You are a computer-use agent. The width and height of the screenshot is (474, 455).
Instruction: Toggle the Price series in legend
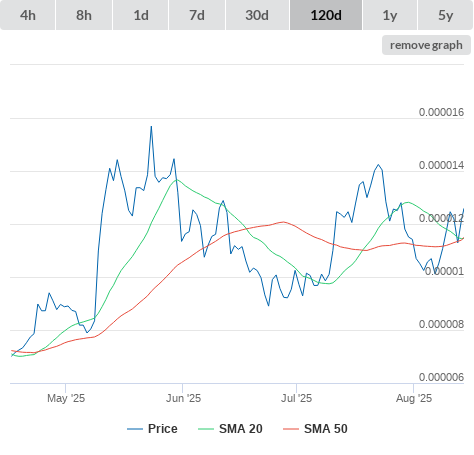pos(163,429)
